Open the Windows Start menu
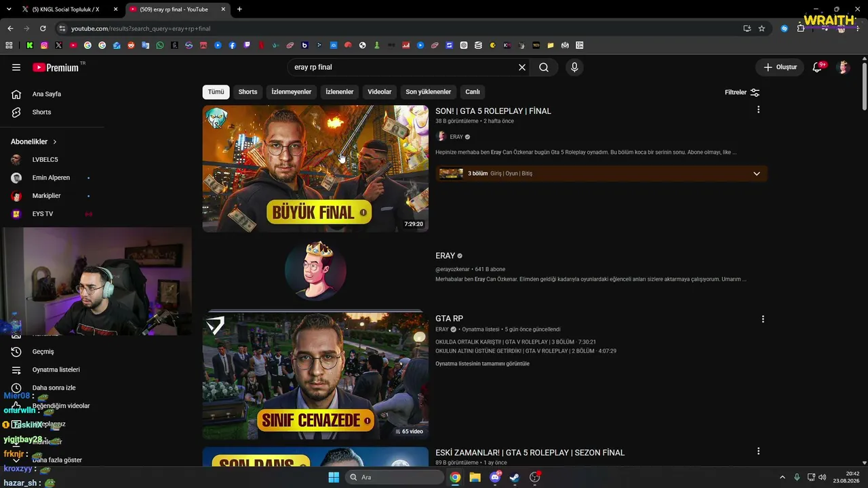 (334, 477)
